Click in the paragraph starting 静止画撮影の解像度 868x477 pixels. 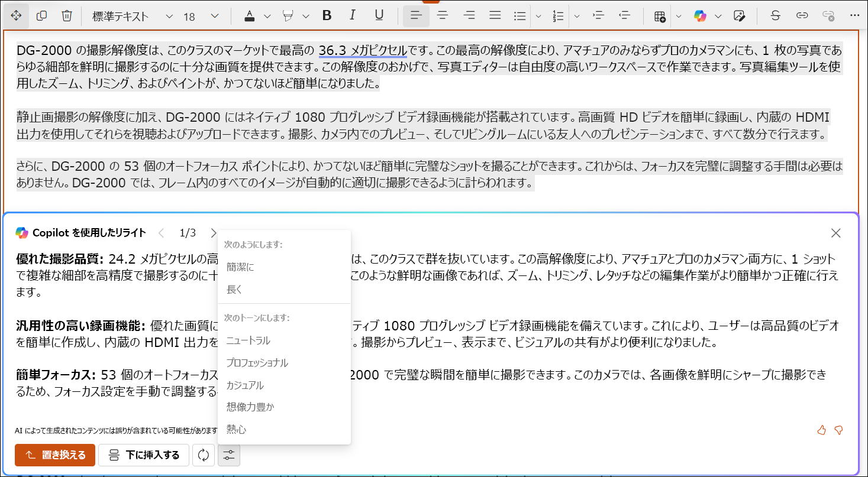point(423,125)
